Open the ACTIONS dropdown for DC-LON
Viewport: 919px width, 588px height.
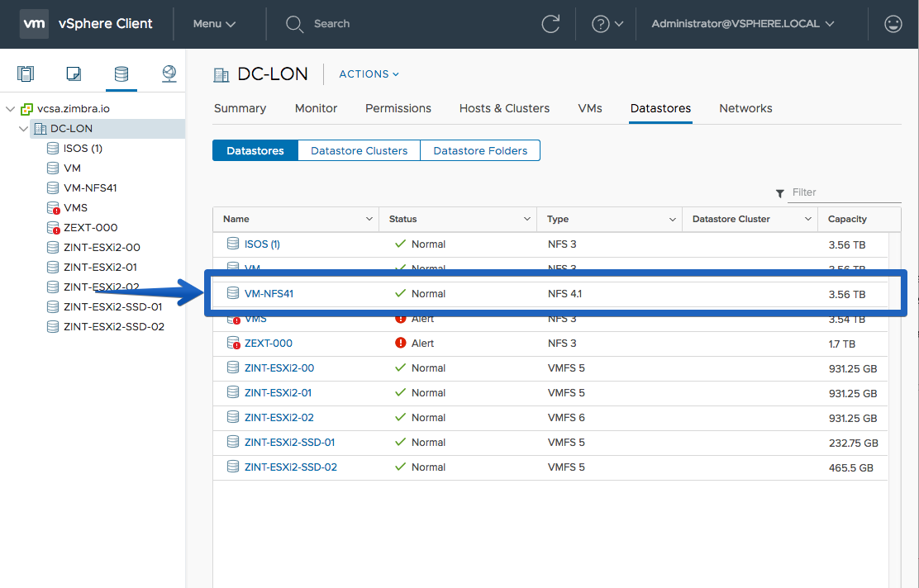(x=369, y=74)
